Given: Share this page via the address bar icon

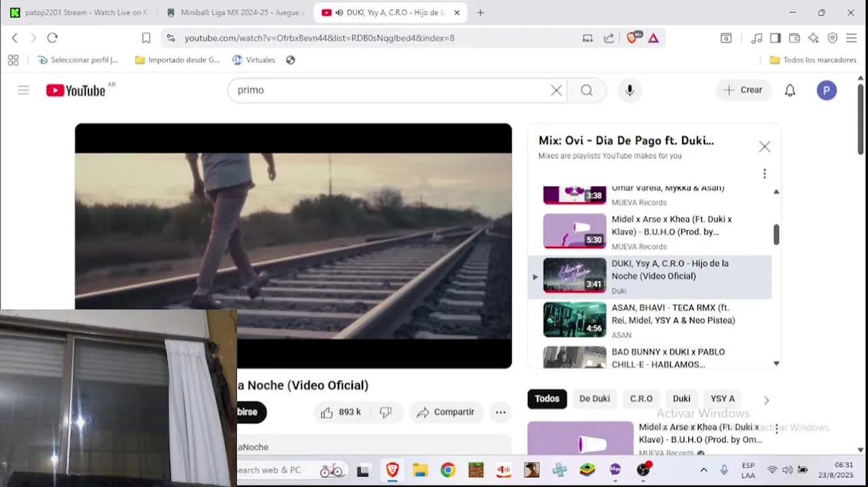Looking at the screenshot, I should [x=609, y=38].
